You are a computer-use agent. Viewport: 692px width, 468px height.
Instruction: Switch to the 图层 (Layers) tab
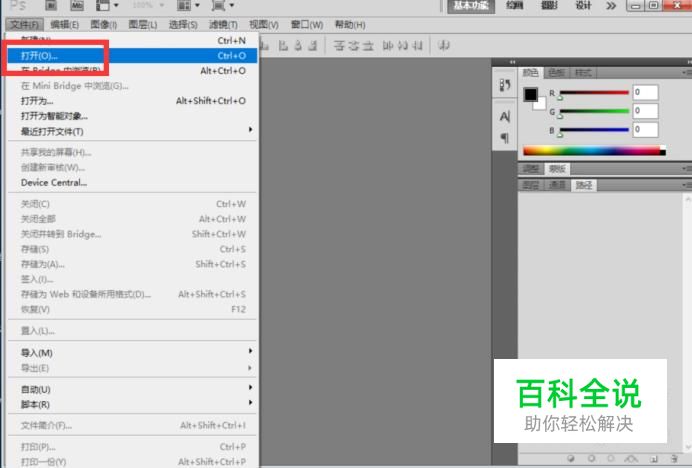[x=531, y=185]
